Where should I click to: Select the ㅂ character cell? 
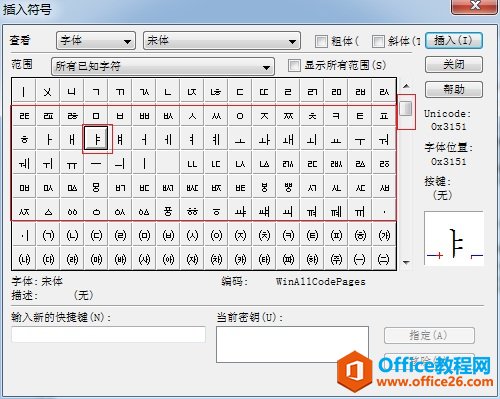120,116
